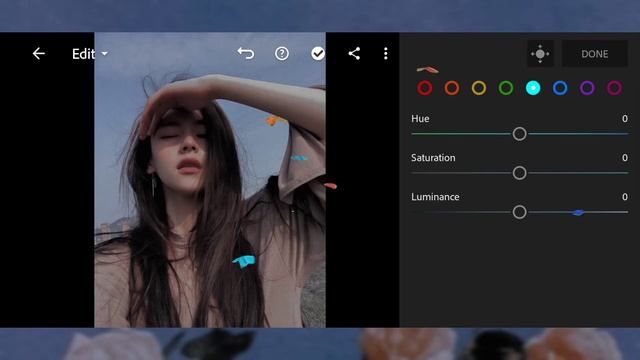
Task: Select the red color channel
Action: point(425,88)
